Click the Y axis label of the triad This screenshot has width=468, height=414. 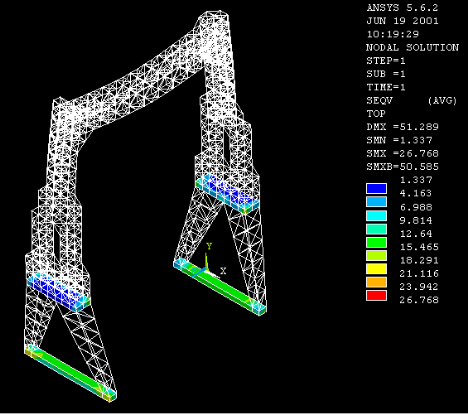click(x=209, y=246)
